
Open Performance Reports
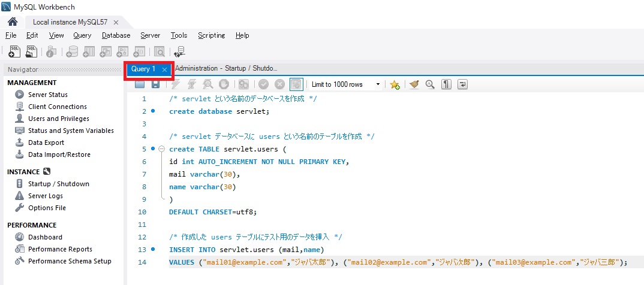(60, 249)
